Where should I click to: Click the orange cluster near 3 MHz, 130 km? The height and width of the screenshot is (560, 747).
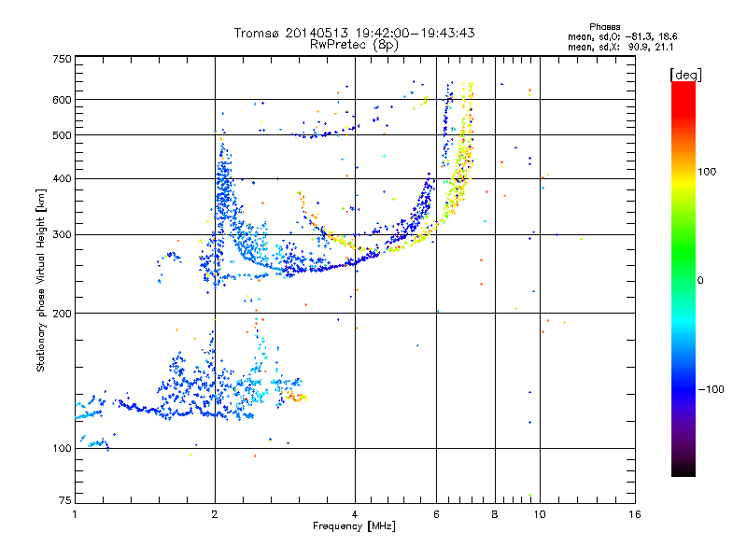click(296, 396)
